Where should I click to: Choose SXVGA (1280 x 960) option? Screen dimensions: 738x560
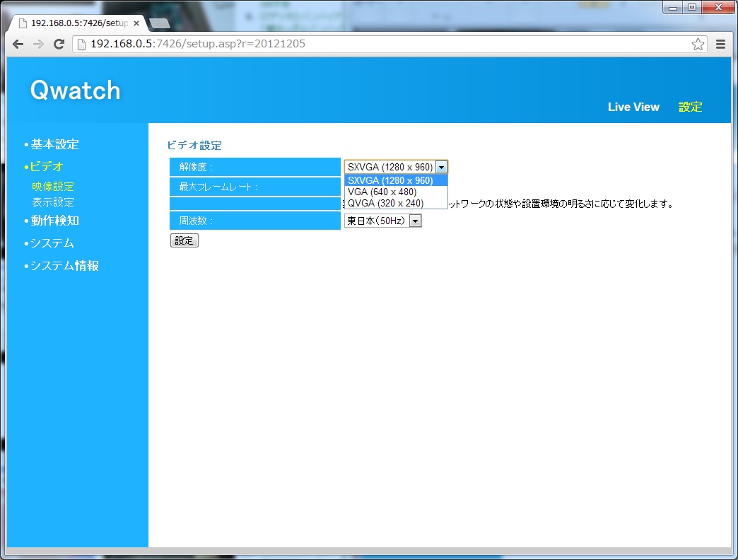pyautogui.click(x=396, y=180)
